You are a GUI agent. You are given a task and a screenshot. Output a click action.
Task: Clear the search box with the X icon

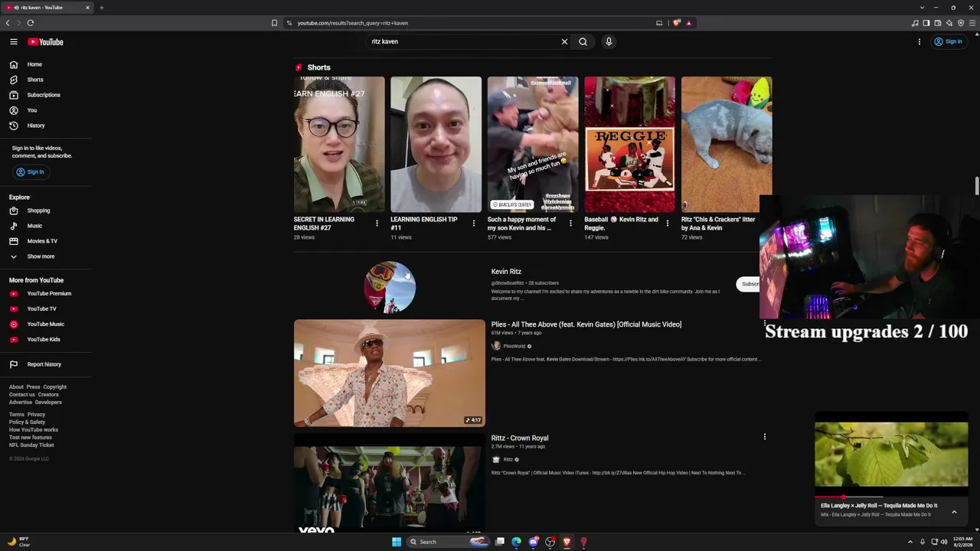564,41
